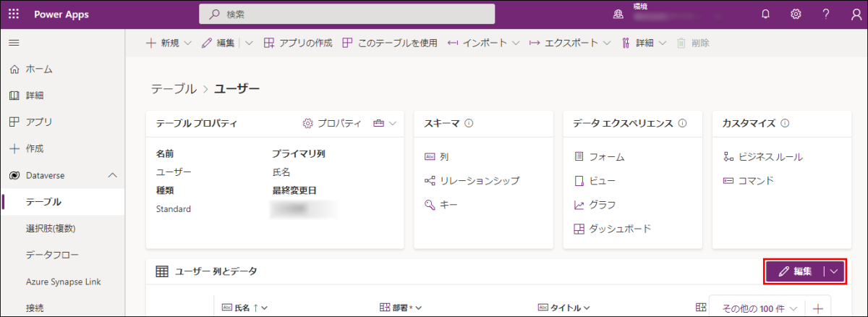This screenshot has height=317, width=868.
Task: Open フォーム under データ エクスペリエンス
Action: tap(599, 156)
